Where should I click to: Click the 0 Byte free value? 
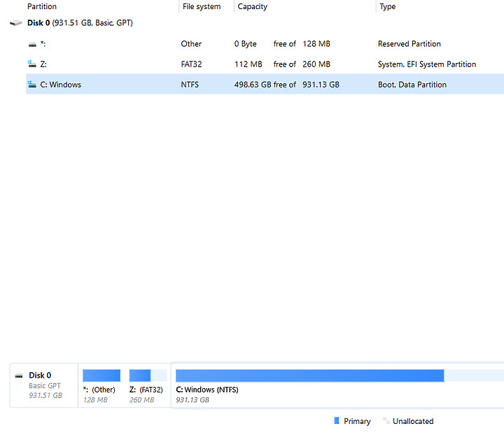coord(245,43)
